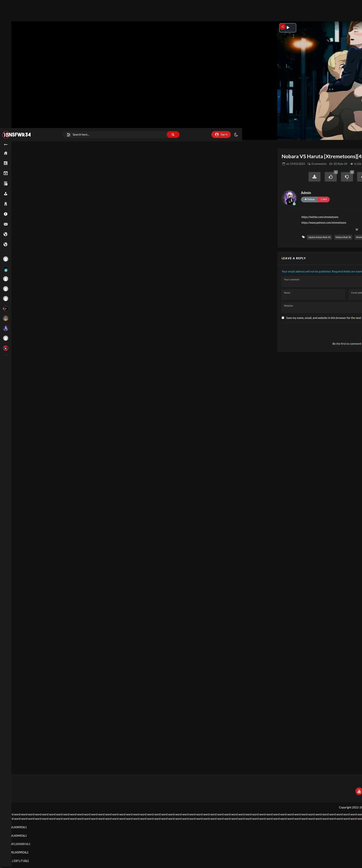Click the red YouTube icon in footer

(359, 791)
